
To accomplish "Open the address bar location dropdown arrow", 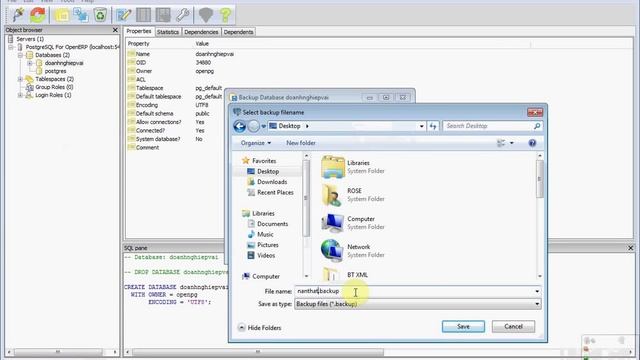I will [x=421, y=126].
